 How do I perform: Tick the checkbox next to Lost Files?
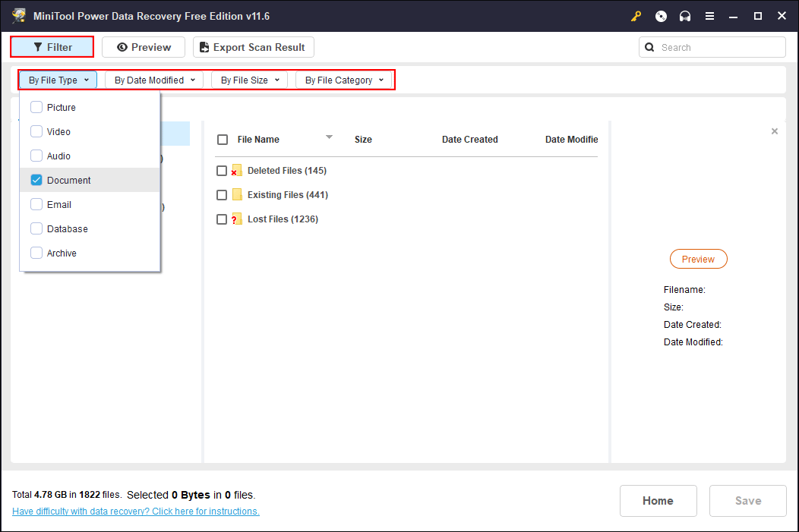coord(222,219)
